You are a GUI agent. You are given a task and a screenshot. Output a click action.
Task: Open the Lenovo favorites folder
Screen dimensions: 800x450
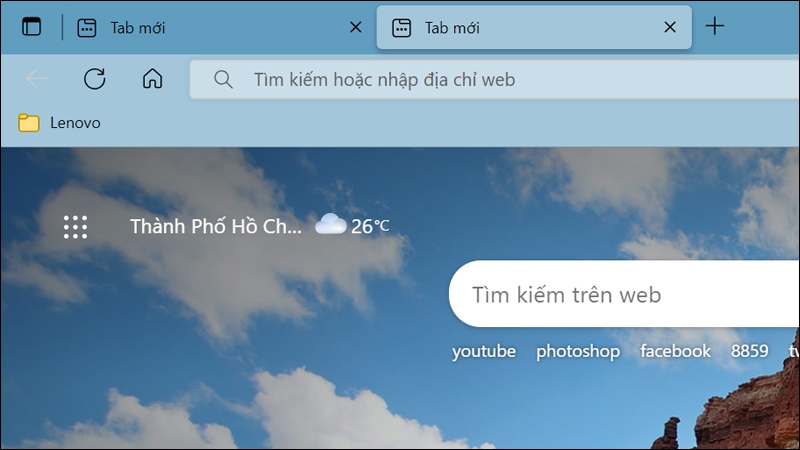click(59, 123)
